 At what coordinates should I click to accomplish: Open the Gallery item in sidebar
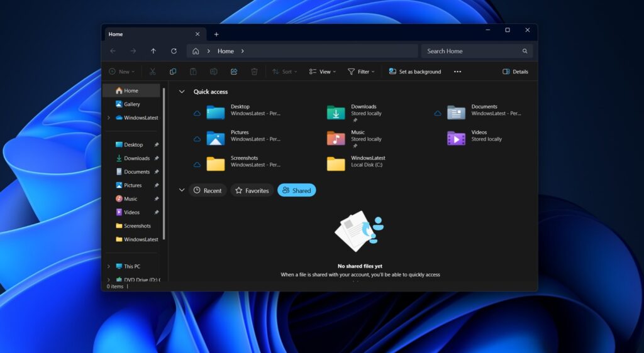point(131,104)
